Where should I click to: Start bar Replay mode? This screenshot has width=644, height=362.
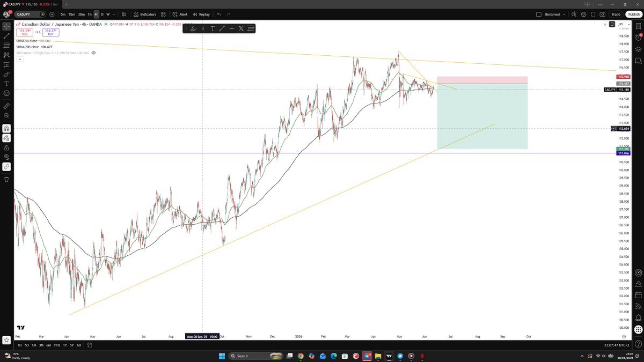click(201, 14)
